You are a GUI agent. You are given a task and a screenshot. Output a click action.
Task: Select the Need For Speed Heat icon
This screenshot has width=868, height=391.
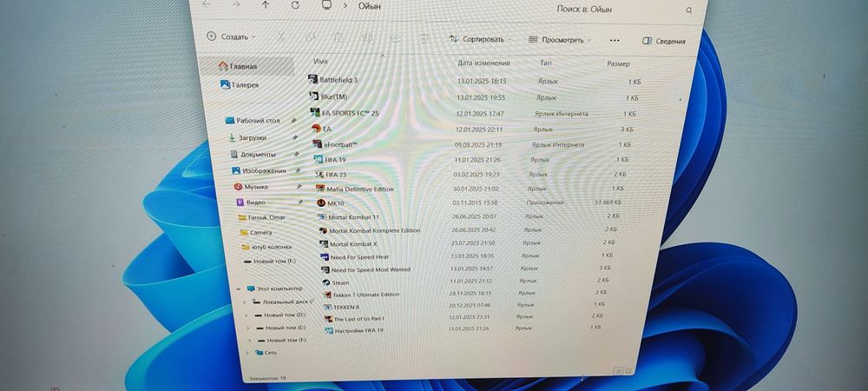325,257
